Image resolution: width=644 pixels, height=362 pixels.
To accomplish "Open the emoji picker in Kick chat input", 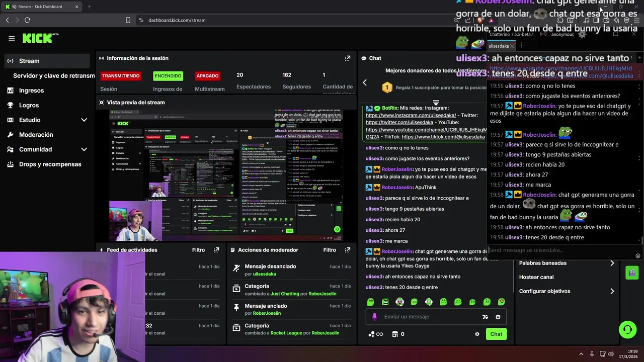I will [498, 317].
